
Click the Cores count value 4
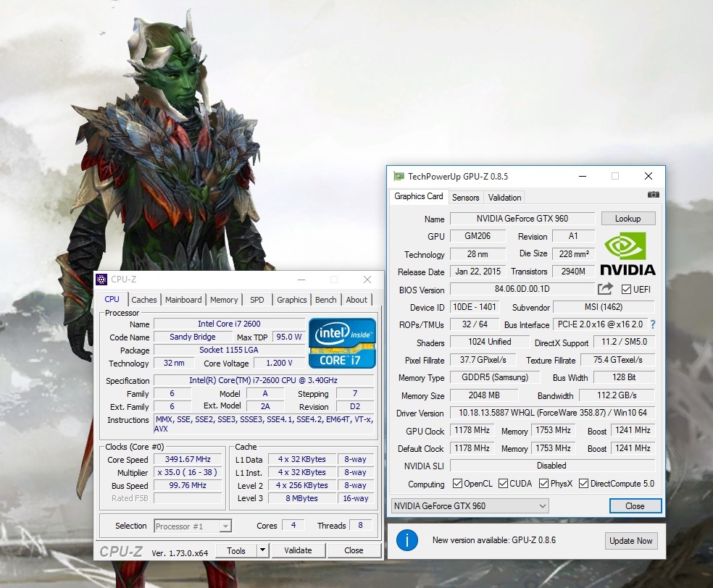[x=293, y=525]
